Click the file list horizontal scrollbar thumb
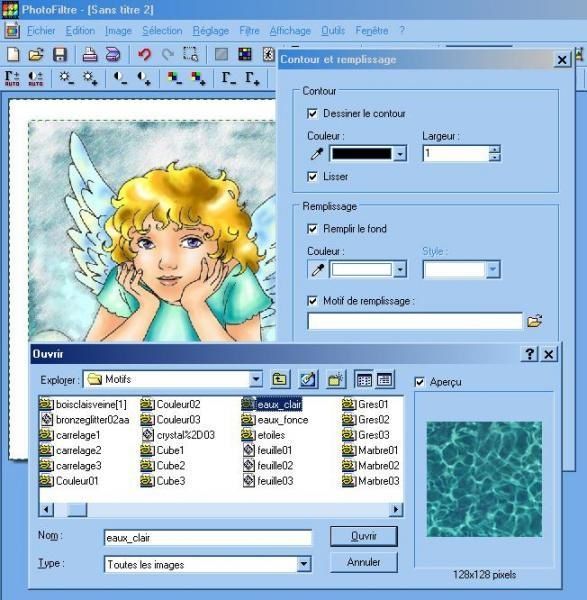Viewport: 587px width, 600px height. 77,510
